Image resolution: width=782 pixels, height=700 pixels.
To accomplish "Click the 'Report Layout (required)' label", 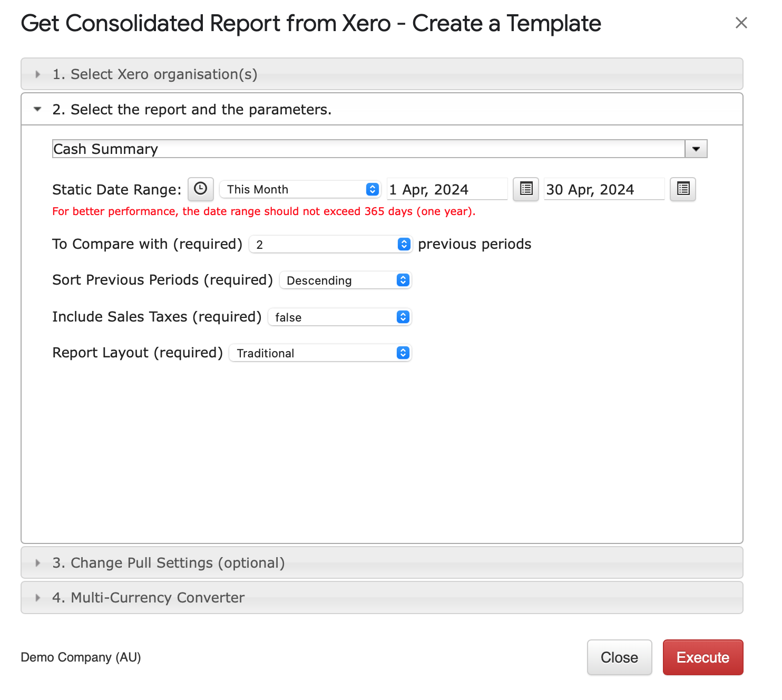I will pyautogui.click(x=138, y=353).
